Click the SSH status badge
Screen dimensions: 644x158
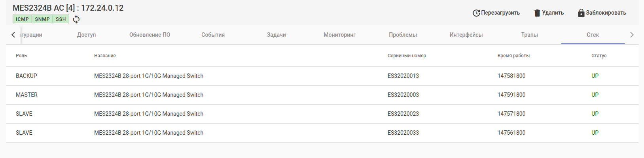(x=61, y=19)
